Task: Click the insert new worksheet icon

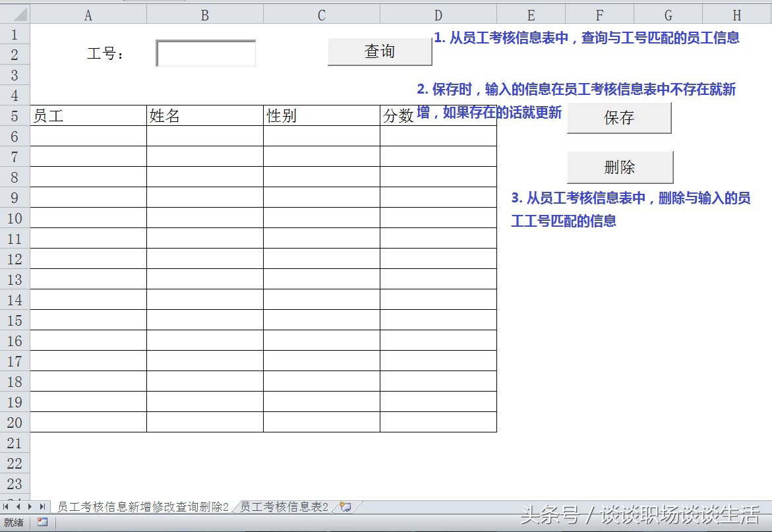Action: pos(344,507)
